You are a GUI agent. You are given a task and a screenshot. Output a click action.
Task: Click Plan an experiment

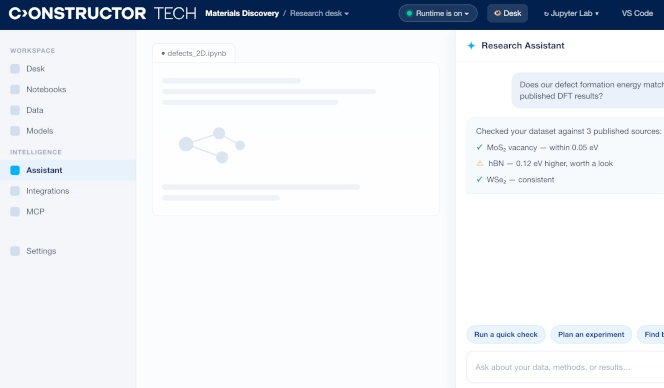tap(591, 335)
